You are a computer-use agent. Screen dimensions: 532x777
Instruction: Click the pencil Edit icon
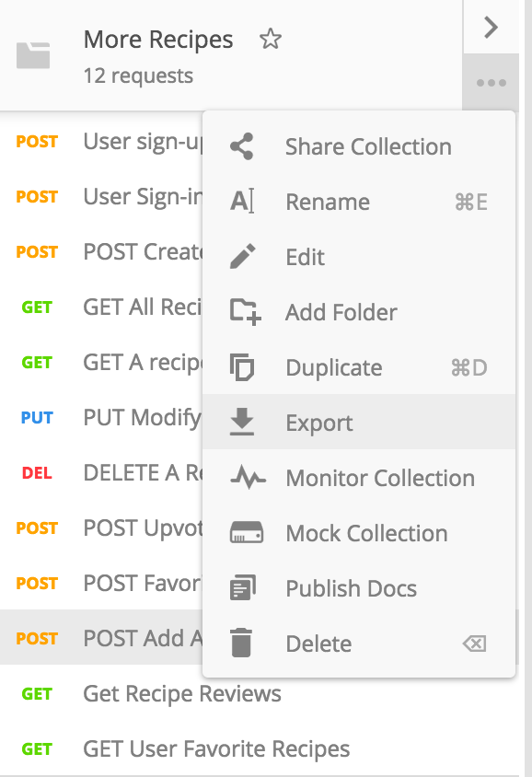coord(242,256)
